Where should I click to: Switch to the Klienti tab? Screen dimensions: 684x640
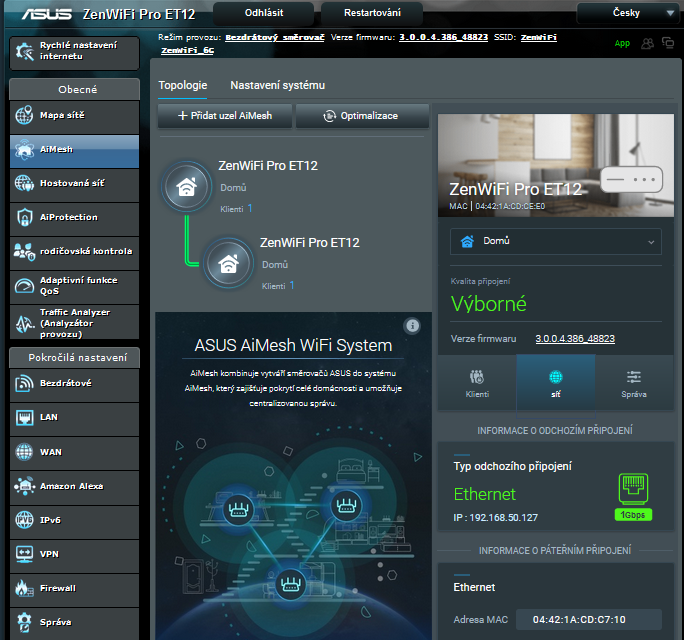pyautogui.click(x=477, y=383)
